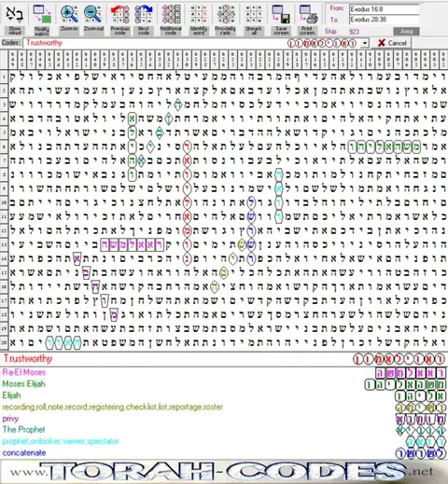Viewport: 448px width, 484px height.
Task: Click the From field showing Exodus 16:8
Action: pyautogui.click(x=385, y=9)
